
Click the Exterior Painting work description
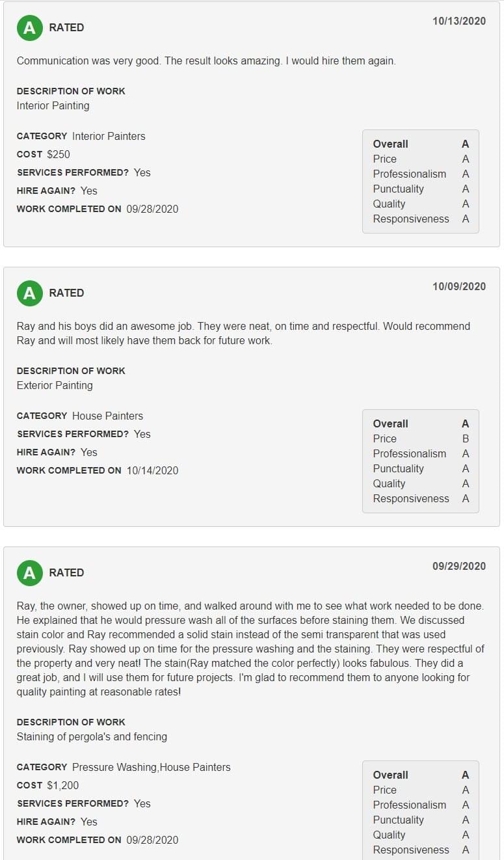55,385
